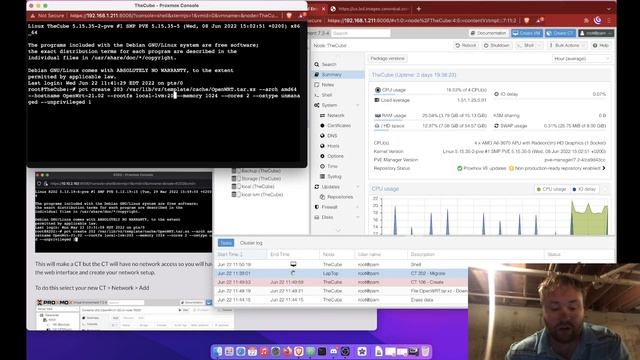The image size is (640, 360).
Task: Open Search in the node side menu
Action: (329, 64)
